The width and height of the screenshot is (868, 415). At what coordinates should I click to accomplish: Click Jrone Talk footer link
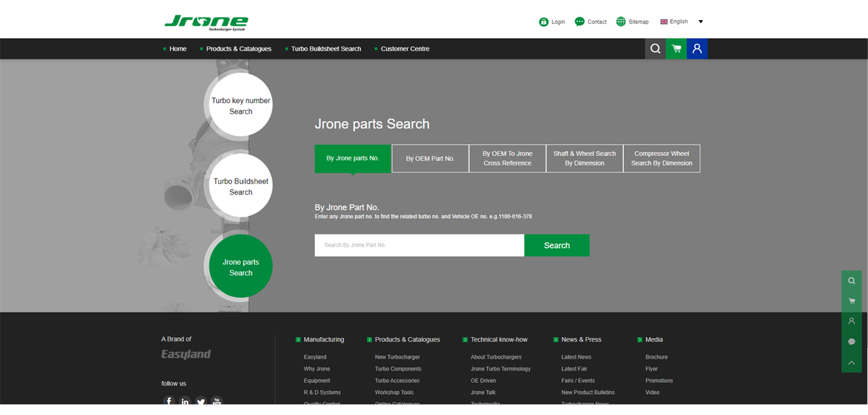[x=484, y=392]
